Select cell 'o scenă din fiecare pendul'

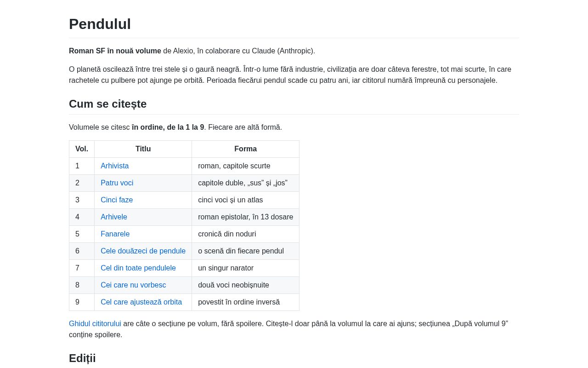246,251
